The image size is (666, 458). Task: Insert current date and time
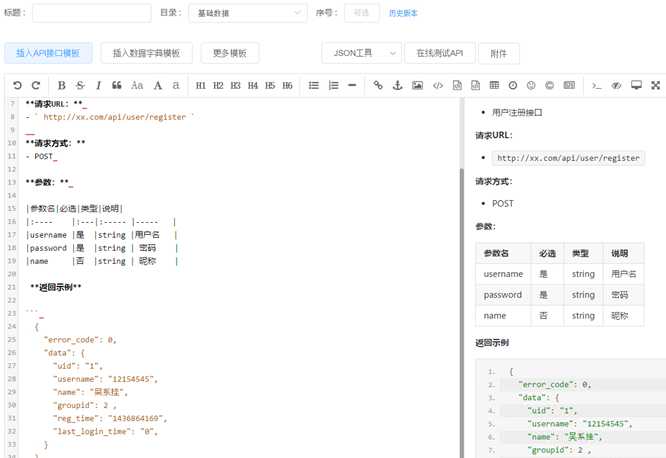point(513,85)
